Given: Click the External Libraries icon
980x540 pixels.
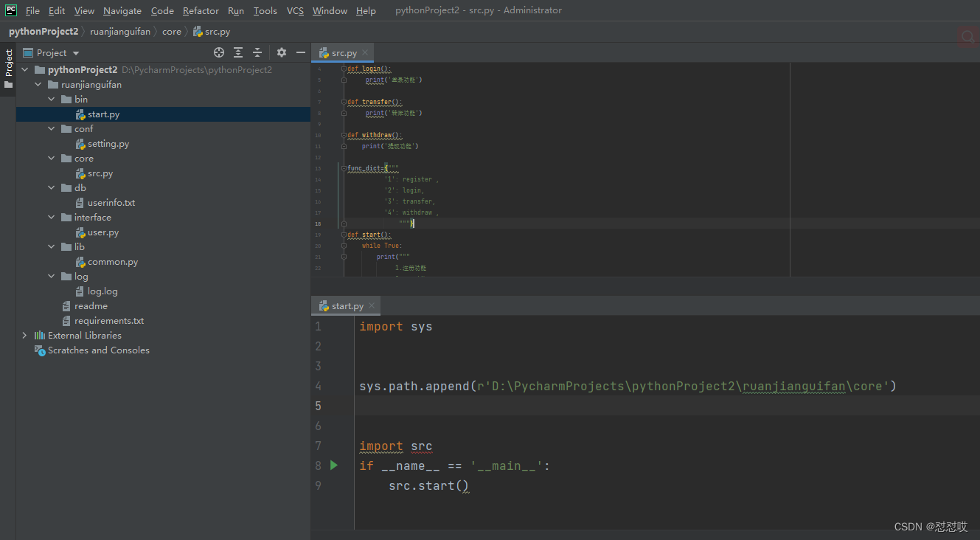Looking at the screenshot, I should click(x=40, y=336).
